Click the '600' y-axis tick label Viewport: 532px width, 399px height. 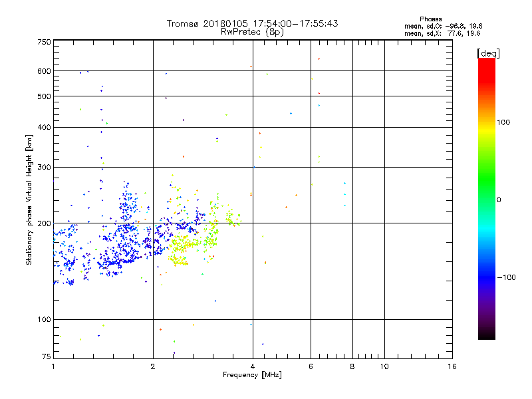[x=44, y=71]
